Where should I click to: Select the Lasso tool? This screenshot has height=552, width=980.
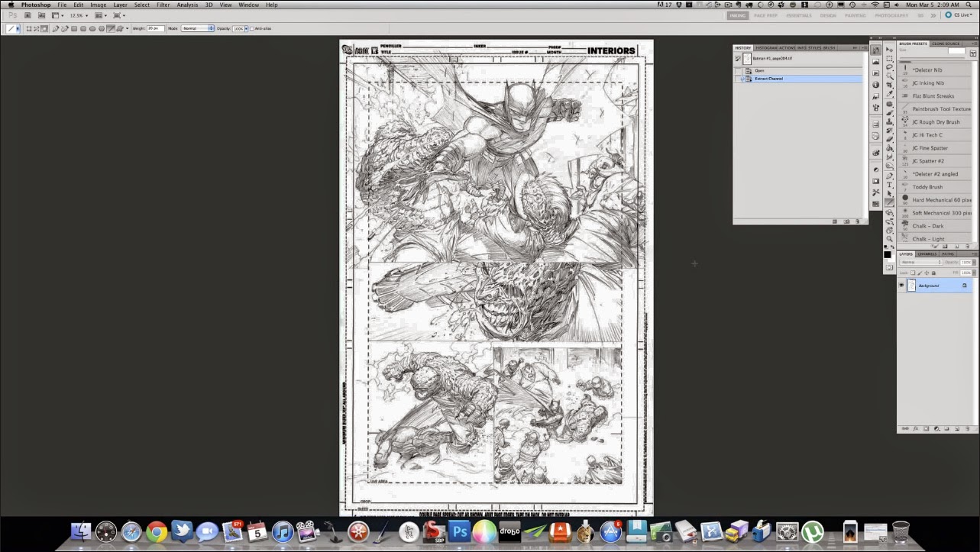click(x=890, y=67)
